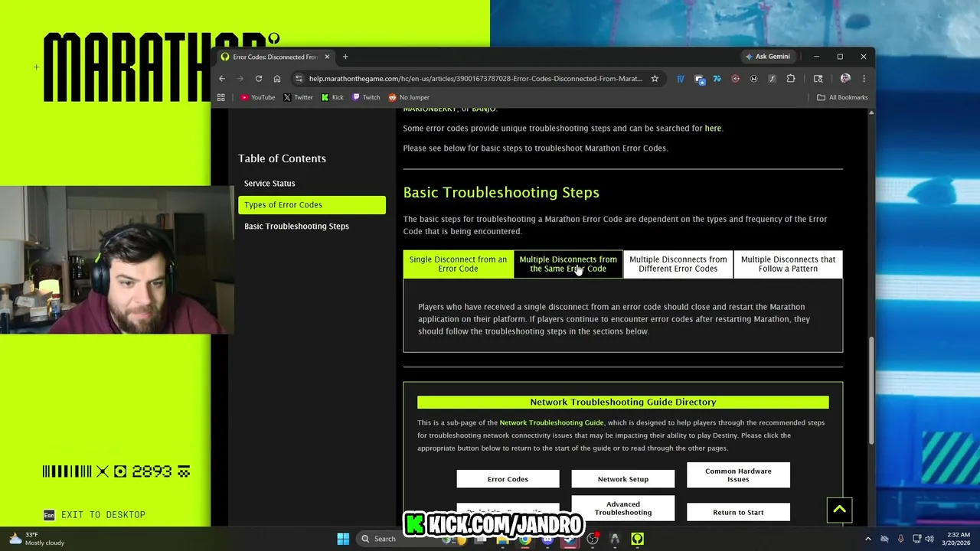
Task: Click Ask Gemini button
Action: point(767,57)
